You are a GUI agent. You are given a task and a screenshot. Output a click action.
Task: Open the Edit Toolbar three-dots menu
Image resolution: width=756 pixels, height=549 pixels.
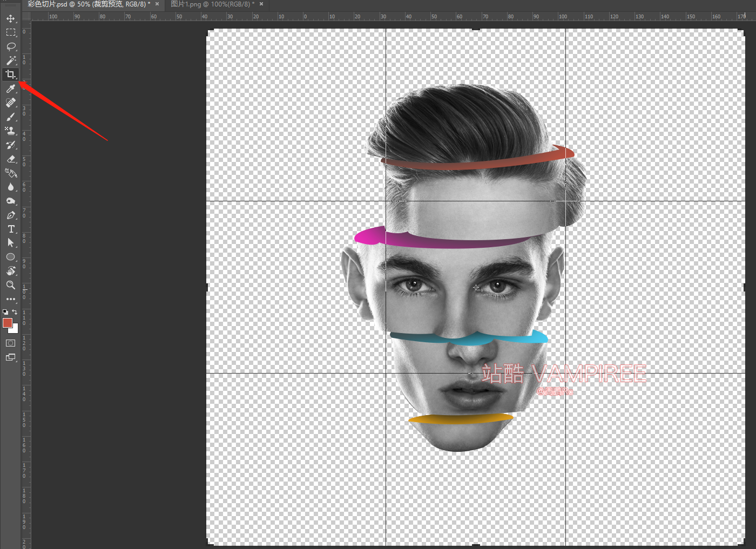coord(10,299)
